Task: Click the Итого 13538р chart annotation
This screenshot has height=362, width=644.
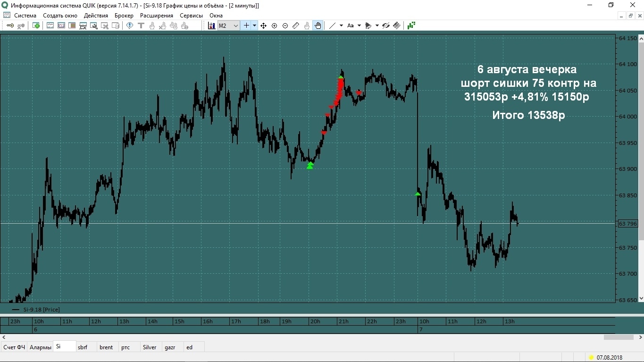Action: pos(528,115)
